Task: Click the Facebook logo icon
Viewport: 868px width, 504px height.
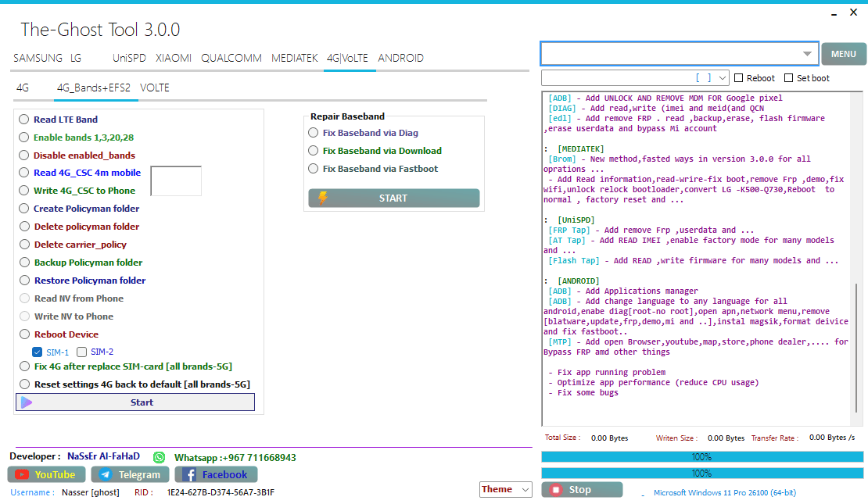Action: click(189, 474)
